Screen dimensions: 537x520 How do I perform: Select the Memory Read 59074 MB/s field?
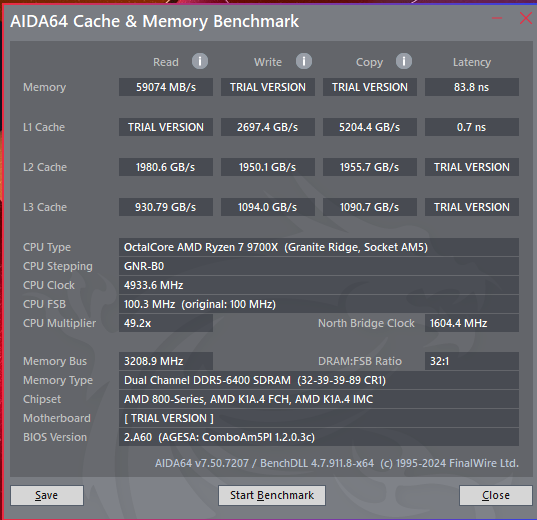(x=166, y=87)
